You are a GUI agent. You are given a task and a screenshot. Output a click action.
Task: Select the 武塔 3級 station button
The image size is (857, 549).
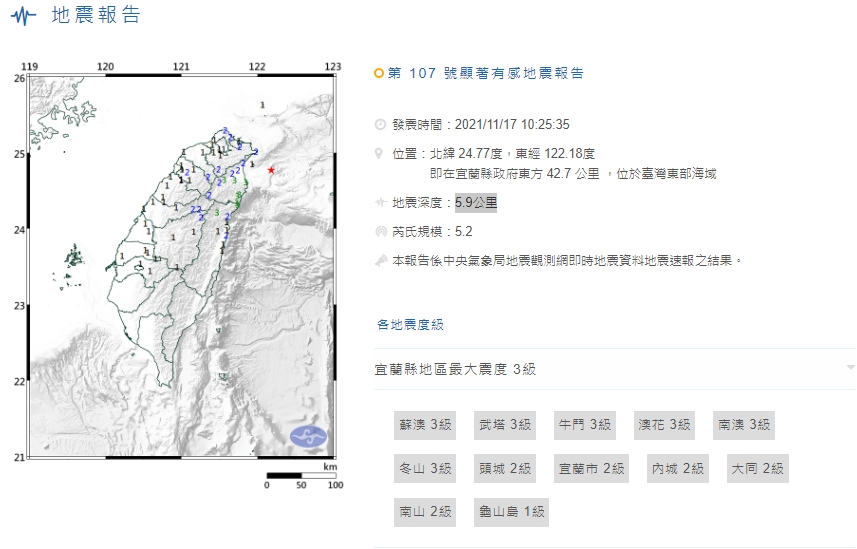coord(504,425)
